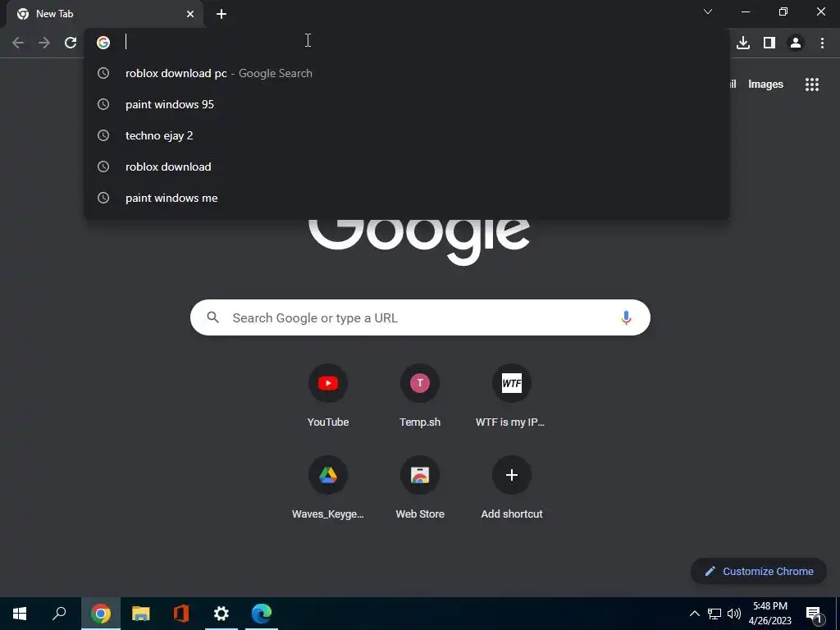The width and height of the screenshot is (840, 630).
Task: Go forward with the forward arrow
Action: click(44, 43)
